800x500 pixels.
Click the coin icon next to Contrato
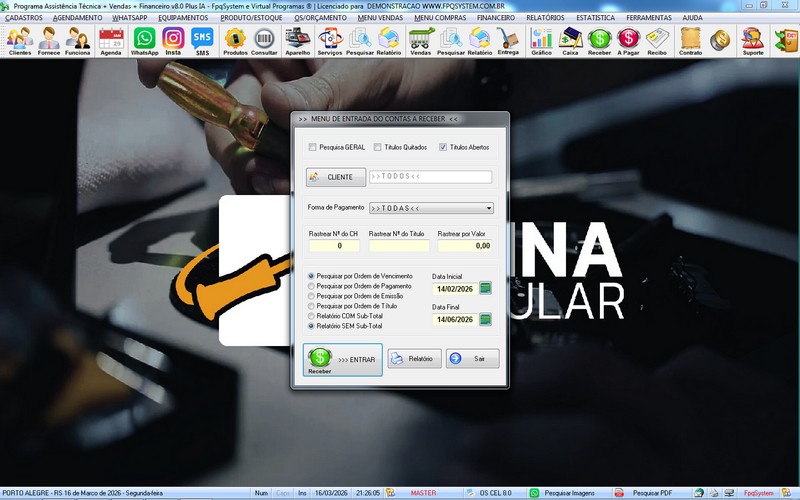(720, 40)
